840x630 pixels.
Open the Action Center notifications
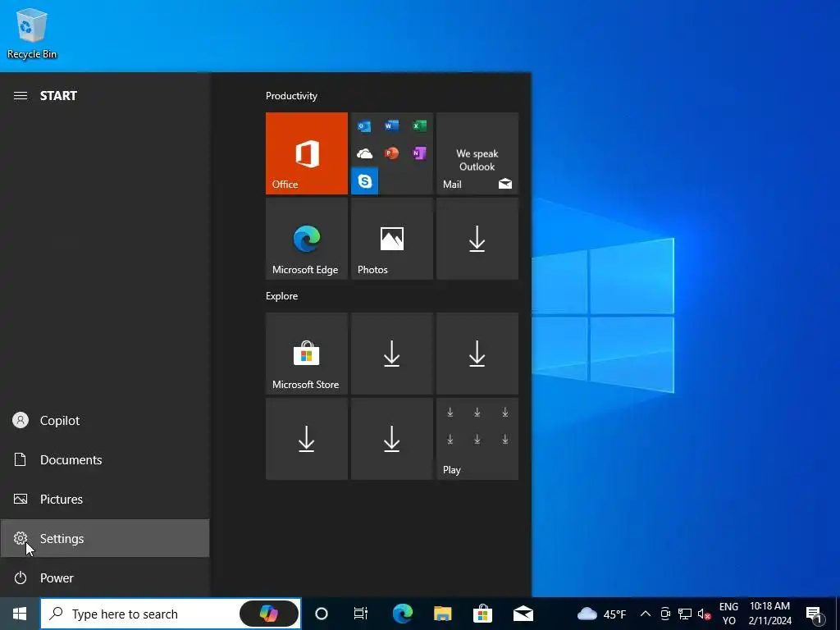pos(814,614)
